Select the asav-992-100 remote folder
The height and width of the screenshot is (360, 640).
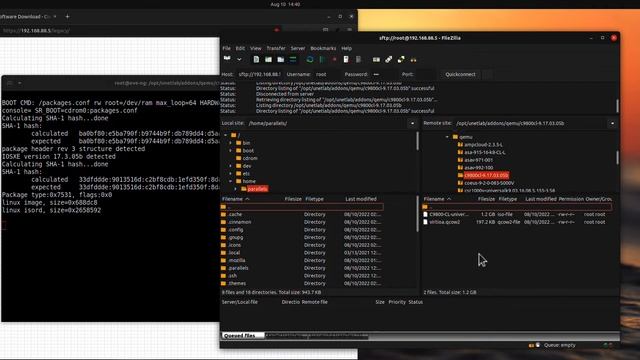click(478, 168)
